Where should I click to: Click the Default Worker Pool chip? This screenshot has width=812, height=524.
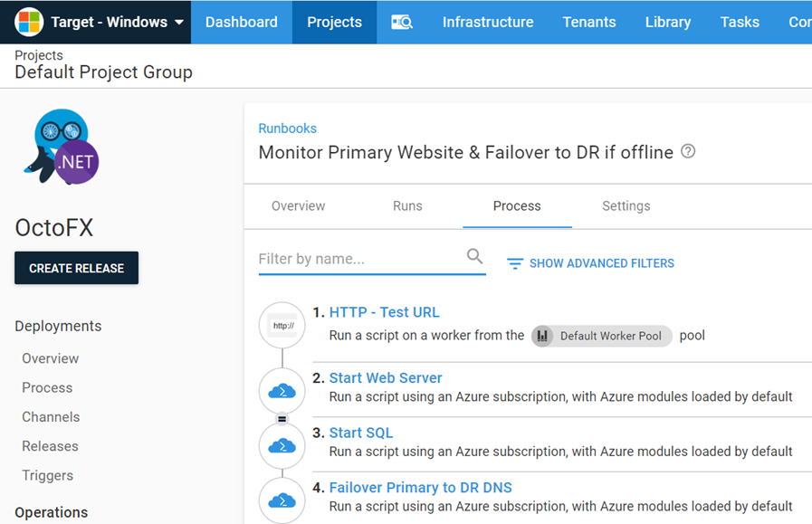point(602,336)
